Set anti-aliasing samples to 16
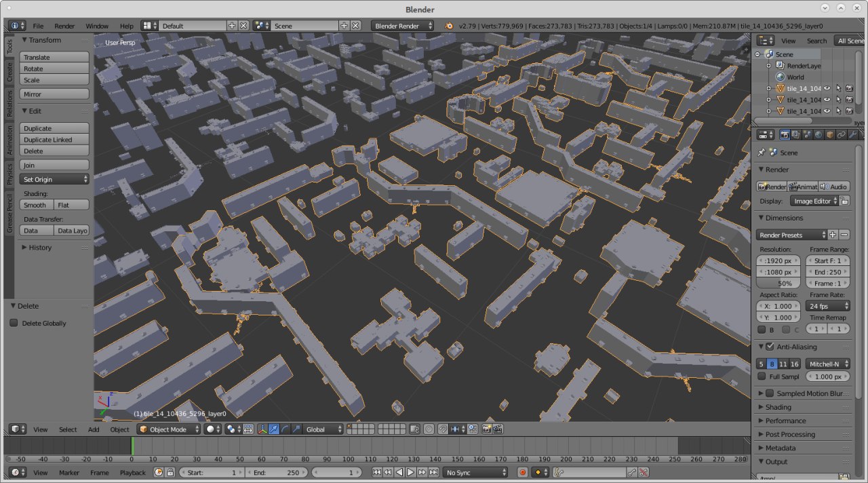 click(x=795, y=364)
